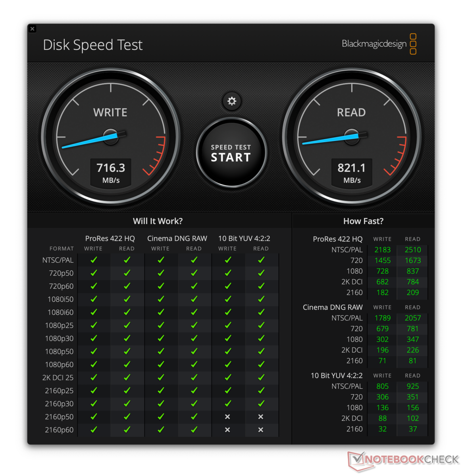This screenshot has width=462, height=476.
Task: Click the ProRes 422 HQ NTSC/PAL write value 2183
Action: tap(383, 250)
